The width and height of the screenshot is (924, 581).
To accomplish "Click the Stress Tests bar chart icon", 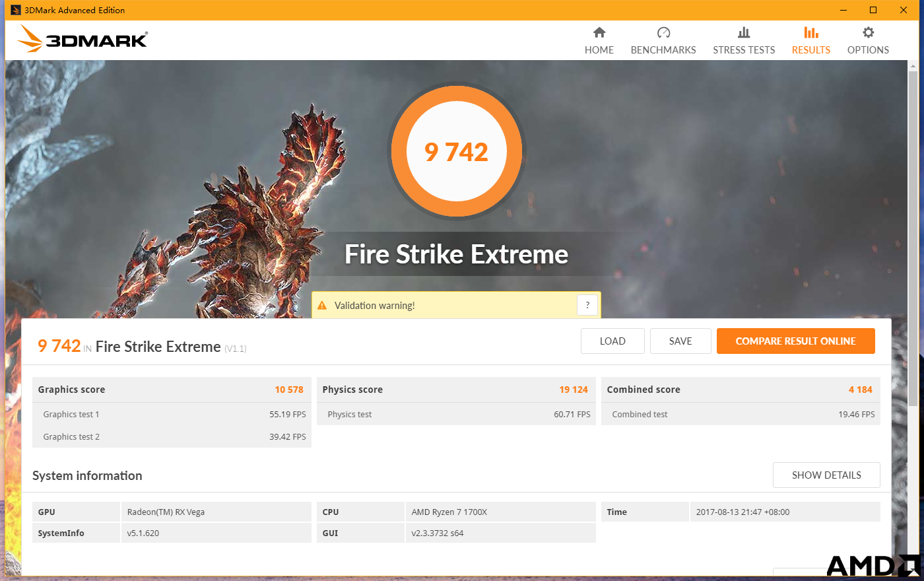I will pyautogui.click(x=744, y=32).
